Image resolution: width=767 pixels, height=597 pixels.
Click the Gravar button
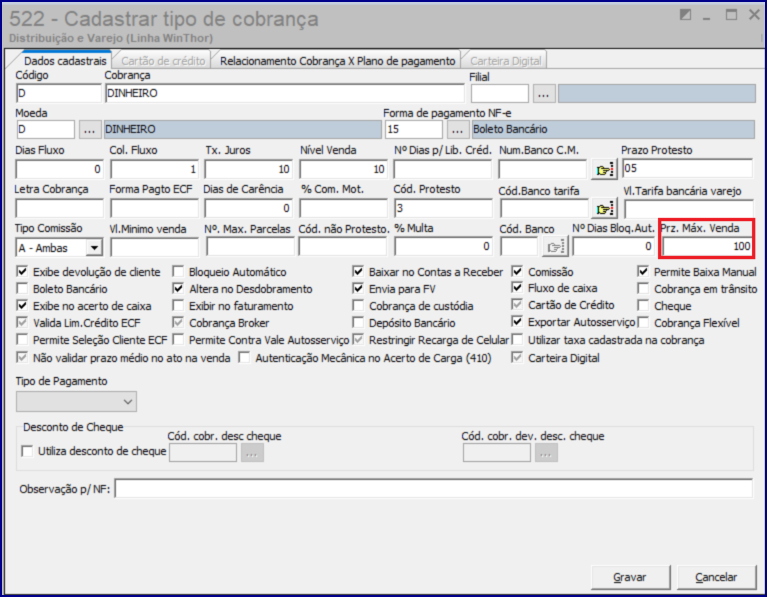[x=630, y=577]
